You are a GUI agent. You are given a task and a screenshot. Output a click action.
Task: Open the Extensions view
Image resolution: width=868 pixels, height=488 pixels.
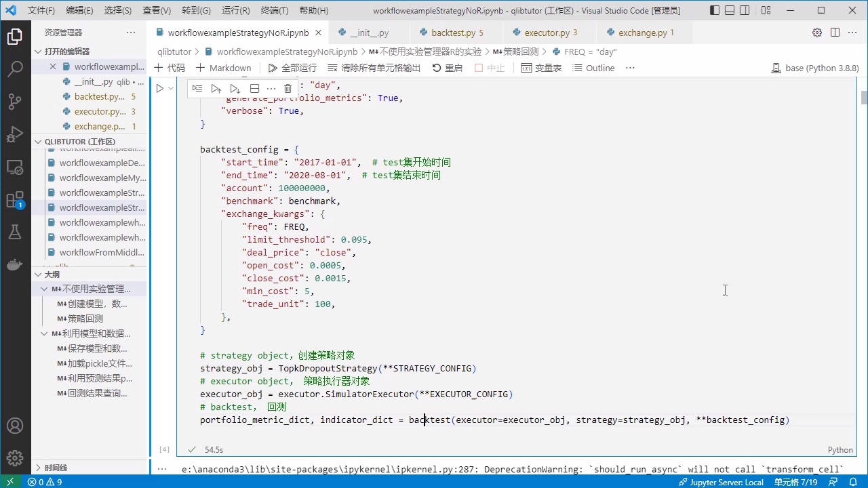tap(15, 200)
